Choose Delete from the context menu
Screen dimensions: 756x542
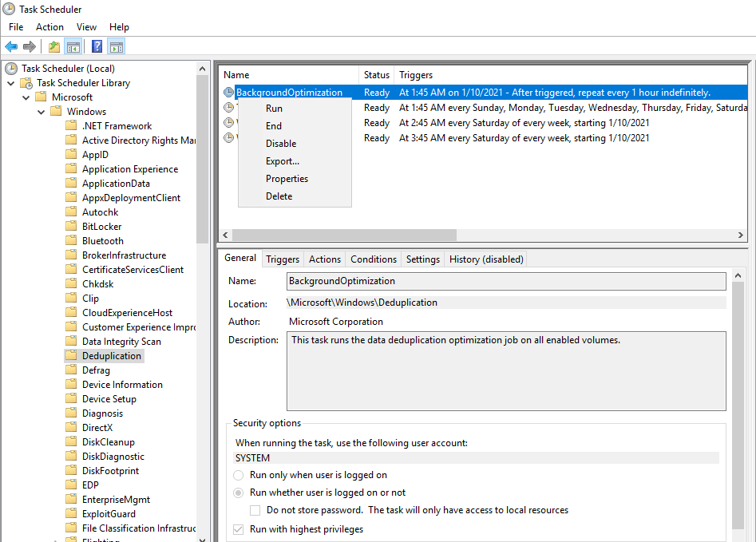click(x=295, y=196)
